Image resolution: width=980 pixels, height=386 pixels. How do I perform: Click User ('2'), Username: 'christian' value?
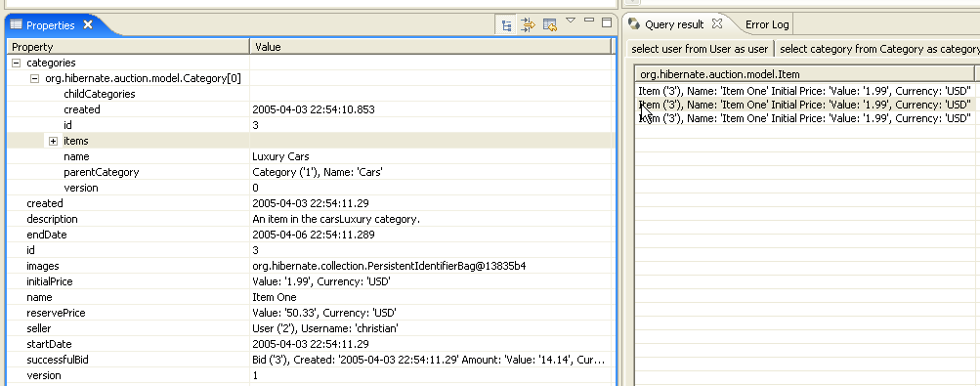(325, 328)
